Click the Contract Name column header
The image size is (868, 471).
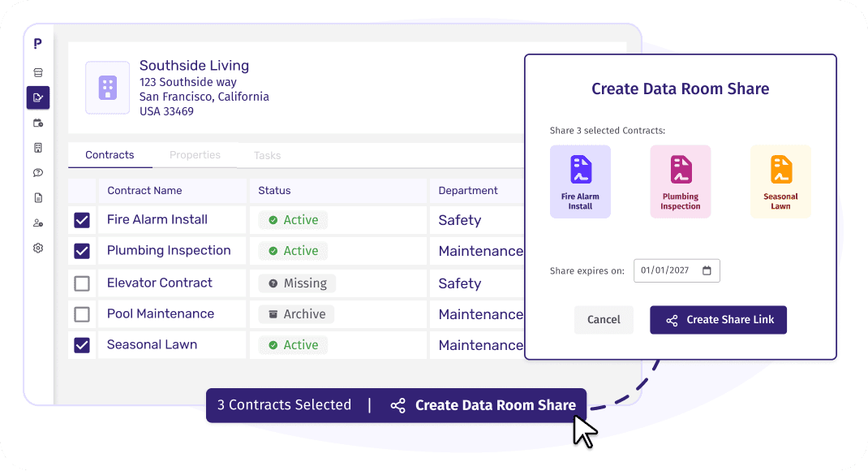click(144, 191)
